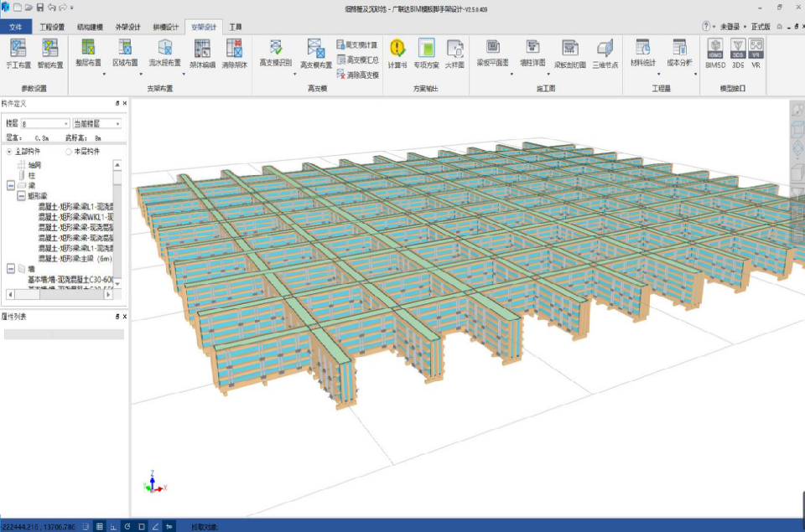Select the 本层构件 radio button
The height and width of the screenshot is (532, 805).
[68, 152]
